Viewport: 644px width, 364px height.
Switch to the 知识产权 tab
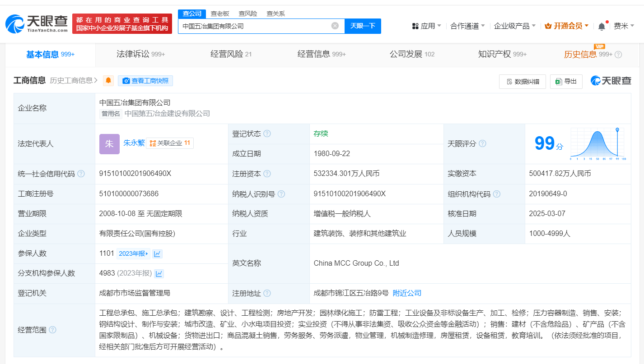tap(502, 55)
